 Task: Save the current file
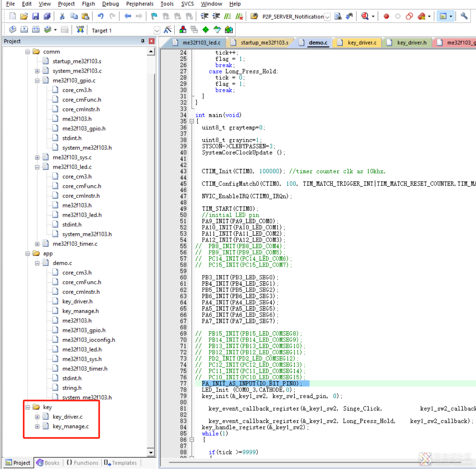(36, 16)
